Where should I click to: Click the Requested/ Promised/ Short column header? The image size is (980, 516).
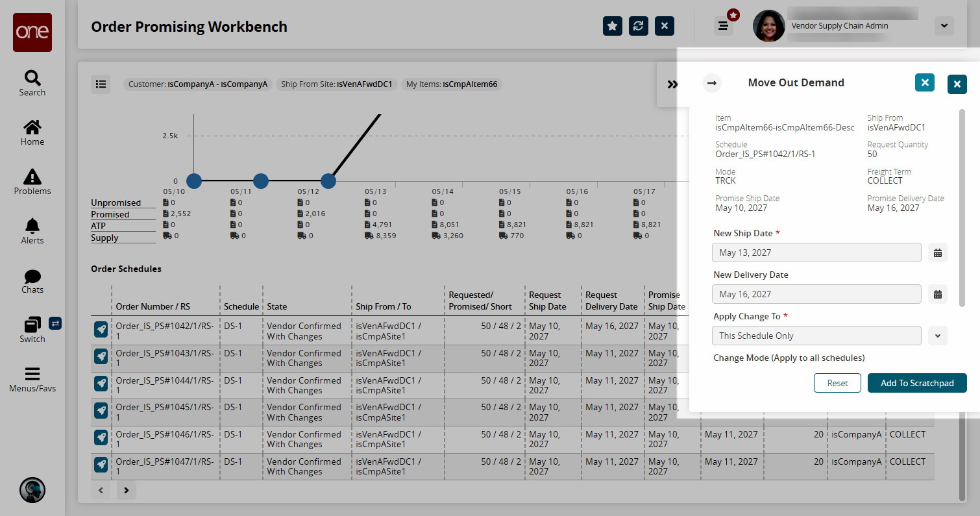point(480,301)
